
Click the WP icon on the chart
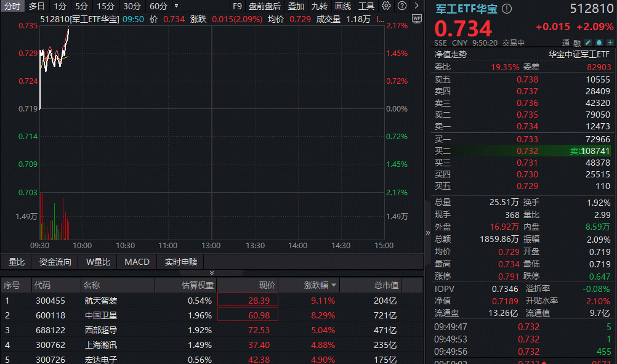(416, 18)
